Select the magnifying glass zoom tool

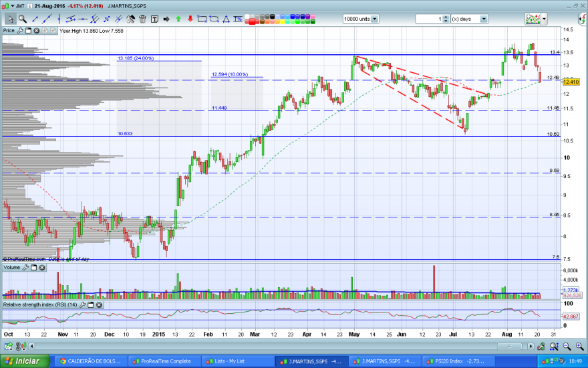23,19
